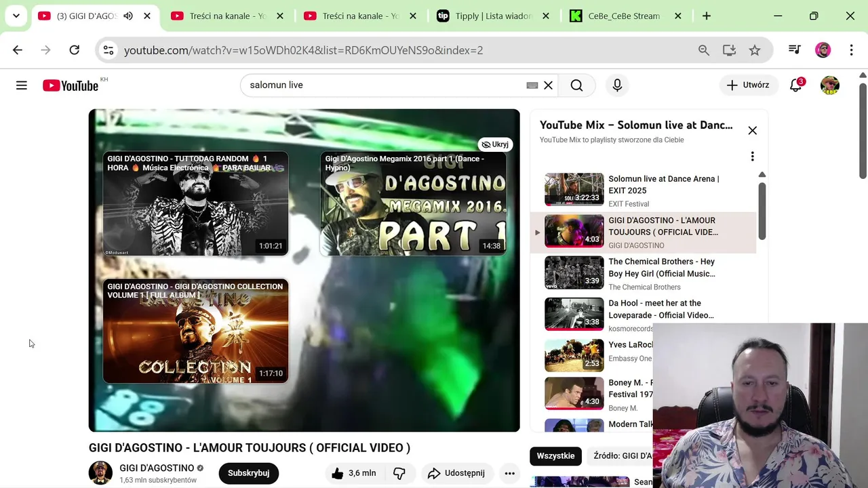Image resolution: width=868 pixels, height=488 pixels.
Task: Close the YouTube Mix playlist panel
Action: click(753, 131)
